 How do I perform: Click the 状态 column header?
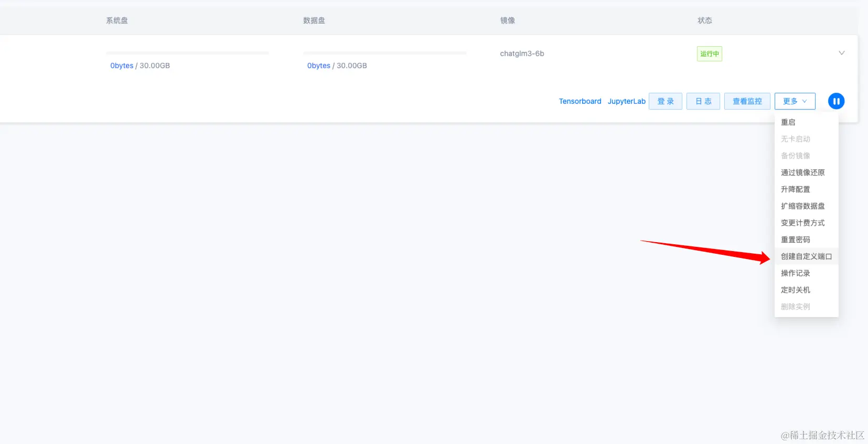click(x=704, y=20)
